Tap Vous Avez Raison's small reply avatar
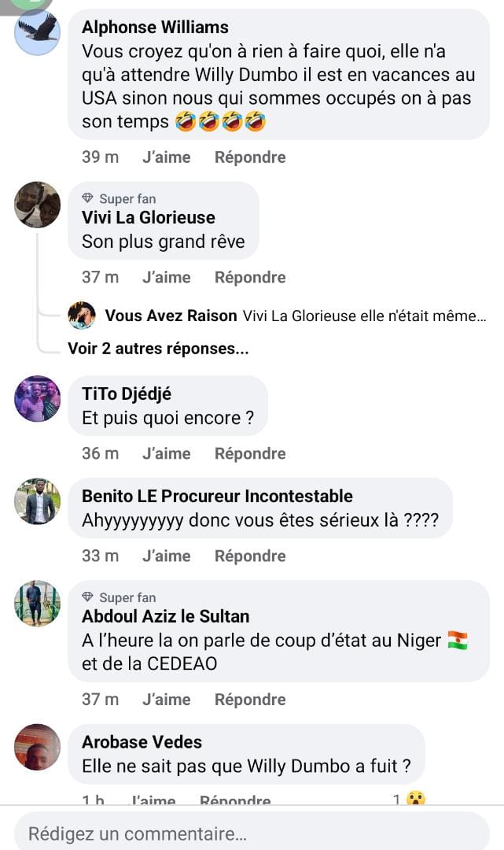 pos(82,316)
